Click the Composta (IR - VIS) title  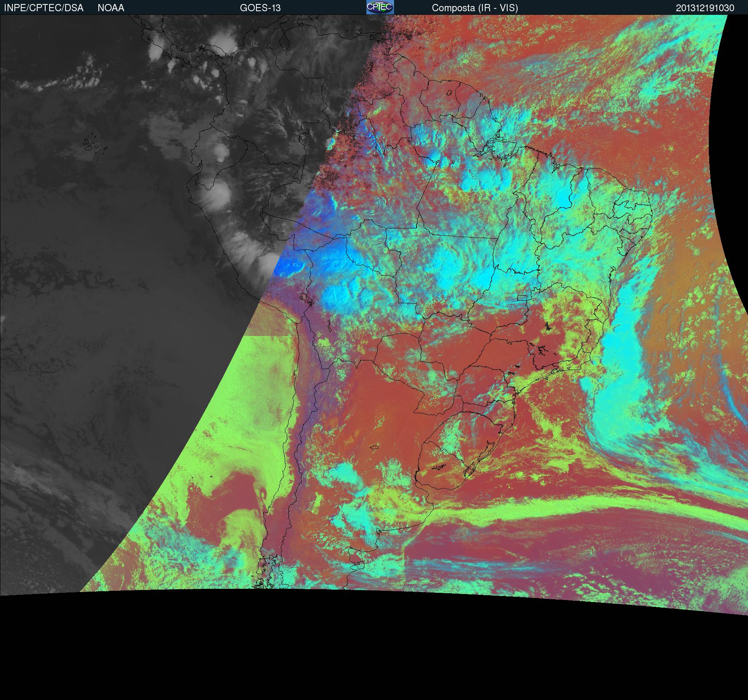click(x=475, y=8)
